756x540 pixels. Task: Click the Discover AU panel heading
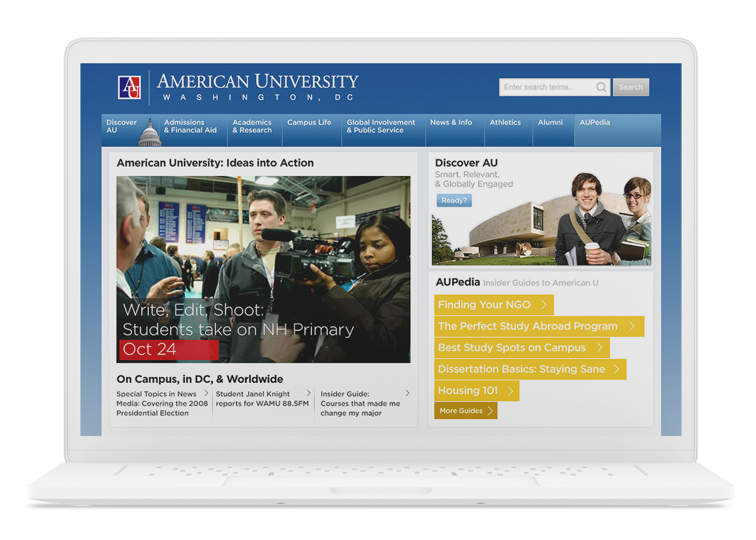click(466, 163)
